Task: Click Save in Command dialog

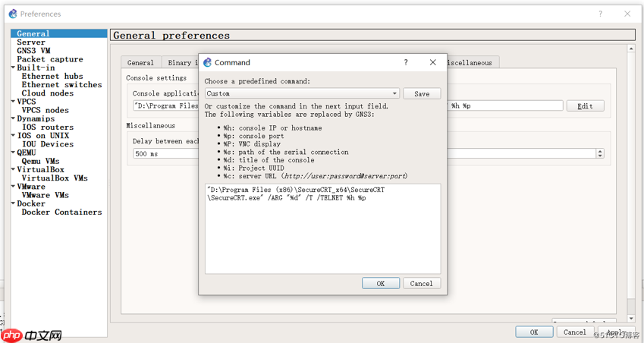Action: (422, 93)
